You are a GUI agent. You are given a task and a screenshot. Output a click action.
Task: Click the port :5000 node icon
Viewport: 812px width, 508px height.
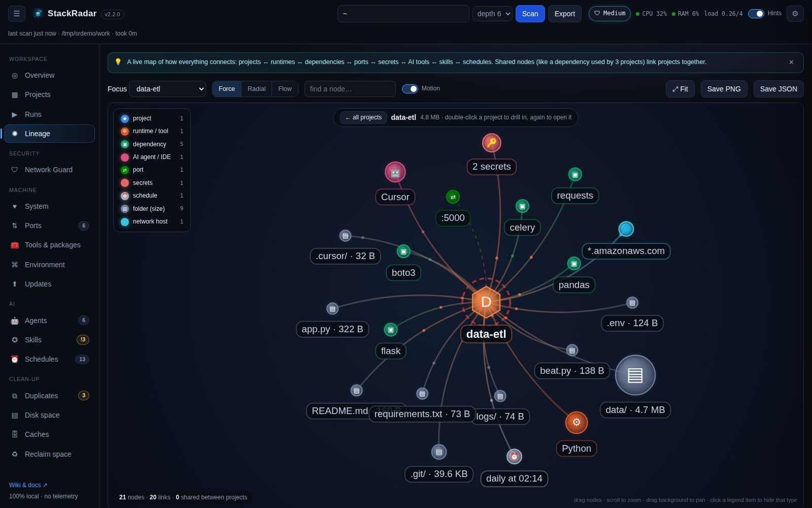click(453, 197)
